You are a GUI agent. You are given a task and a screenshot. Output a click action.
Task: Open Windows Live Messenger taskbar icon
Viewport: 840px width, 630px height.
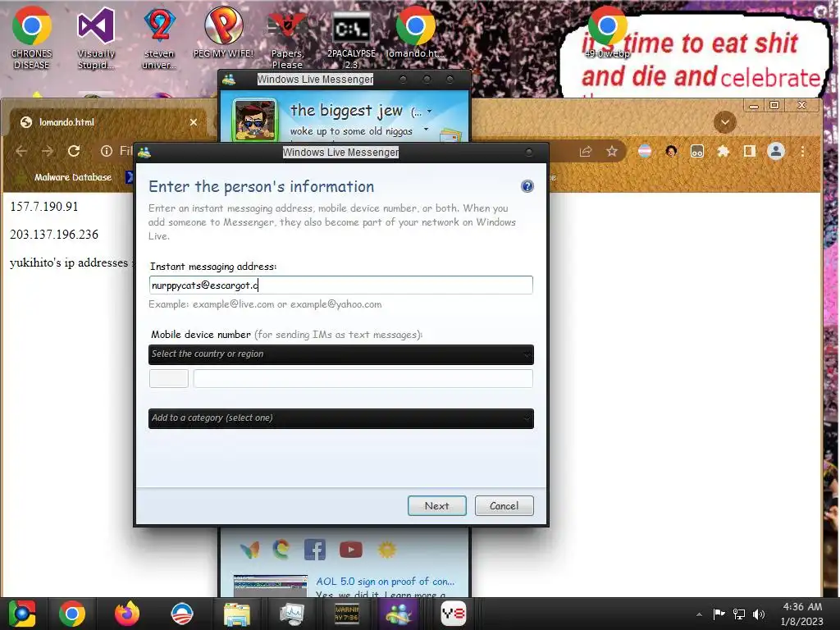(x=399, y=614)
